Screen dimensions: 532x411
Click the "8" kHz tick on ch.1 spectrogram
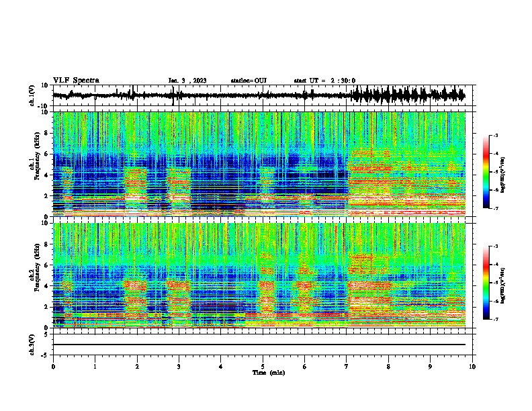47,133
